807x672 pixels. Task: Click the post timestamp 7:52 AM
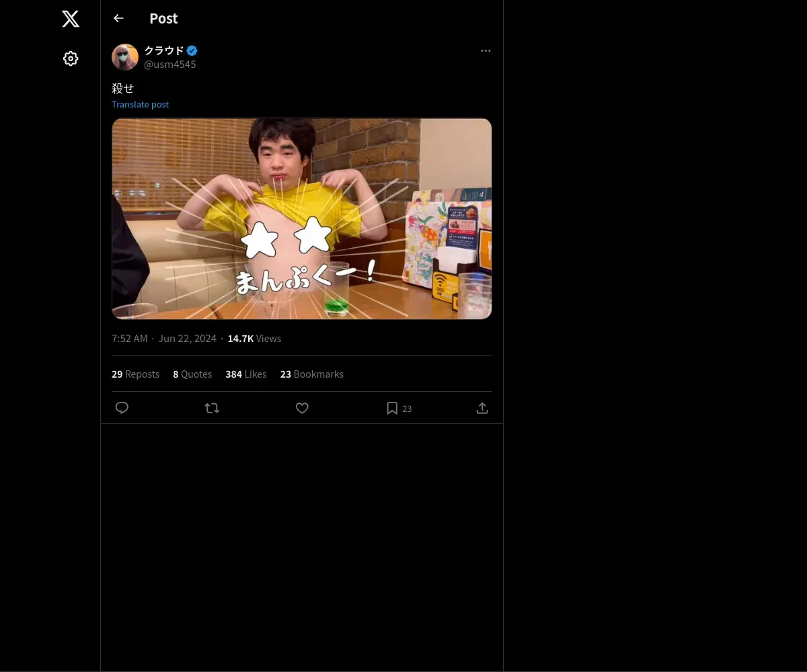pyautogui.click(x=130, y=338)
